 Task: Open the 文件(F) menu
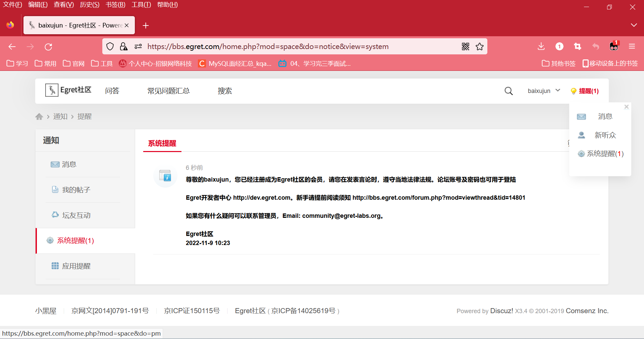point(12,5)
